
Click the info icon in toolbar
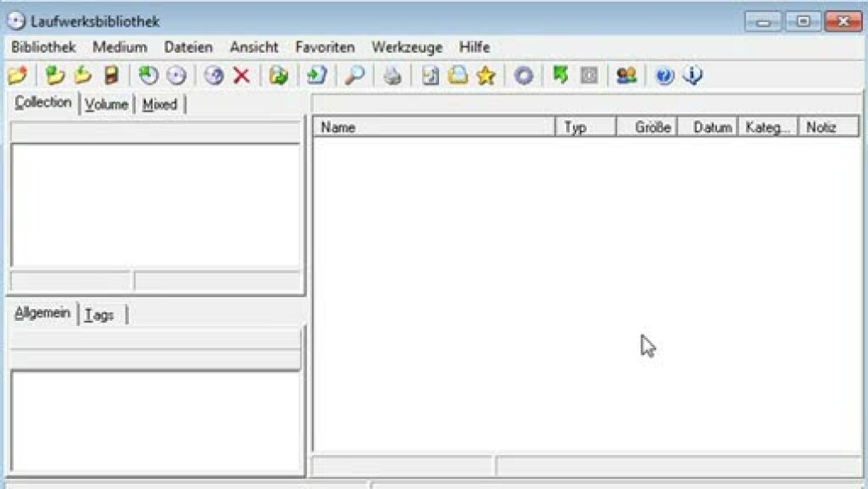(692, 76)
